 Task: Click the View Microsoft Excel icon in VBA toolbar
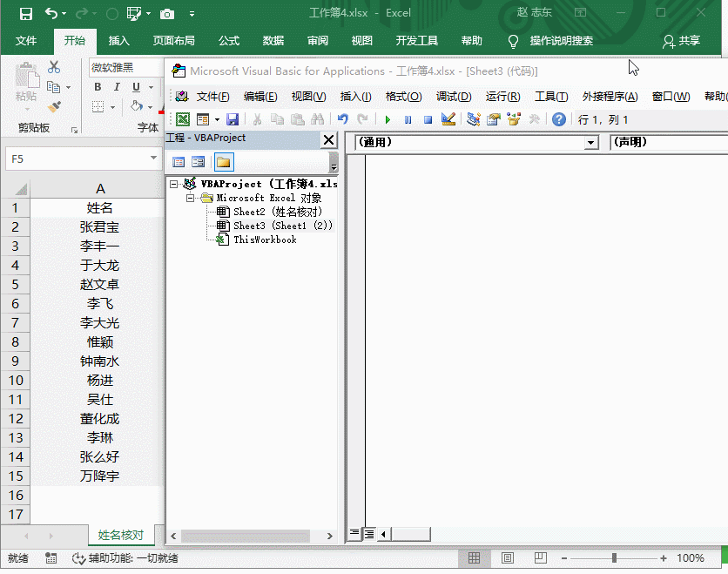[183, 119]
